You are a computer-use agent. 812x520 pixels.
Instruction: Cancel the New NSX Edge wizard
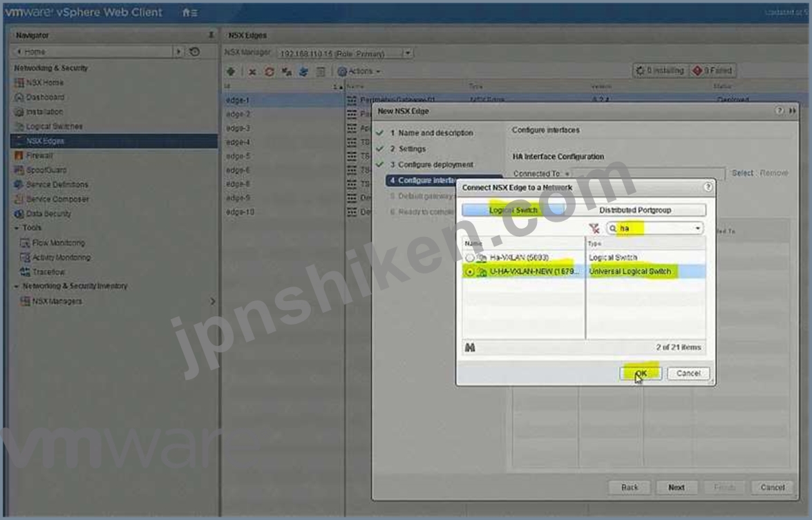772,488
